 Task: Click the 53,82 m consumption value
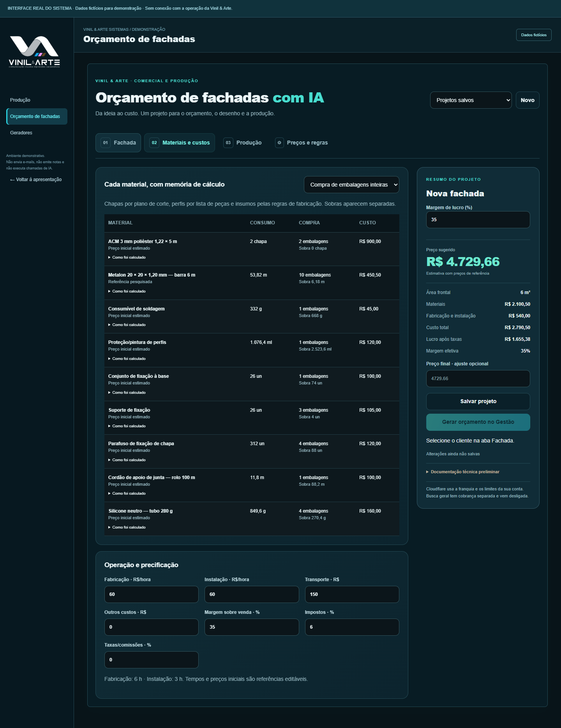tap(259, 275)
